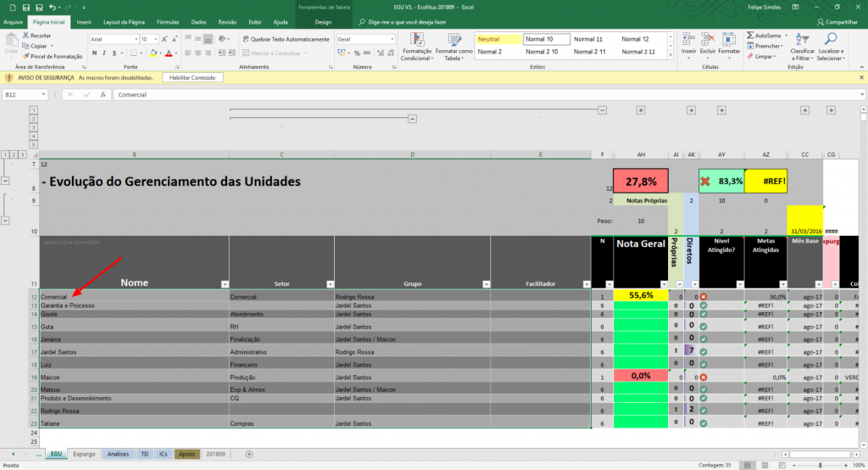Click the AutoSoma sigma icon
868x470 pixels.
pyautogui.click(x=750, y=36)
